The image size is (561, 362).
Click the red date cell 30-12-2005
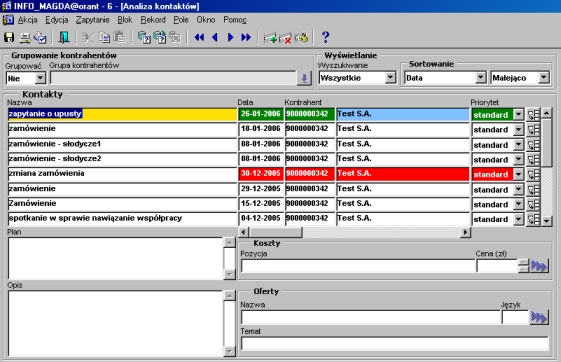(261, 174)
